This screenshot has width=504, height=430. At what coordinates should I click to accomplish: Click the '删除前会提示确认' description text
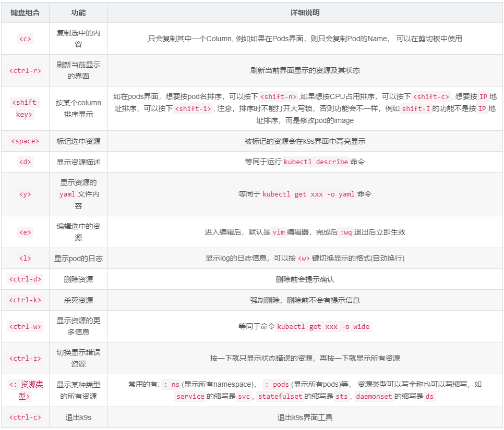point(305,279)
